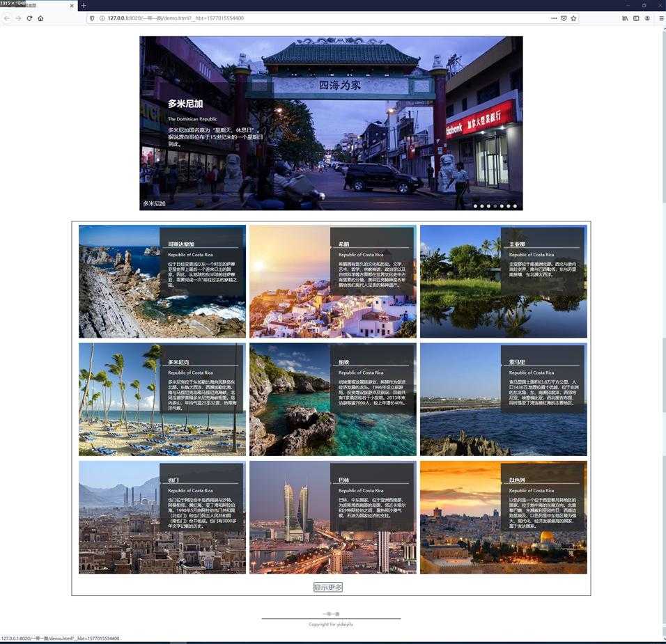Click the carousel heading 多米尼加
The image size is (666, 644).
pyautogui.click(x=185, y=104)
